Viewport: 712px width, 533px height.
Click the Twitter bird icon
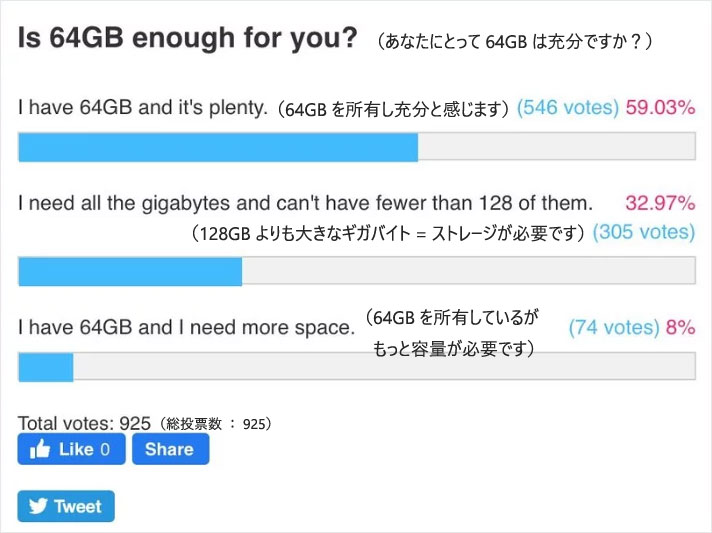click(x=38, y=506)
